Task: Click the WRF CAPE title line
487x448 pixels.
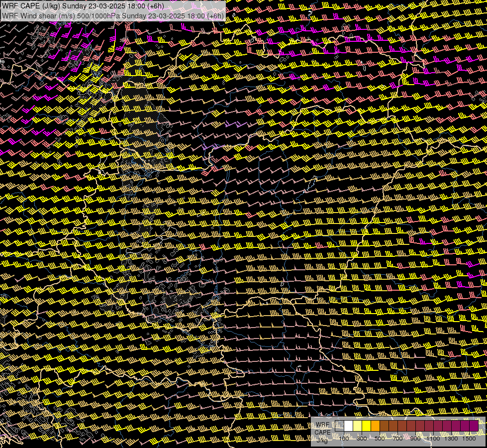Action: coord(83,6)
